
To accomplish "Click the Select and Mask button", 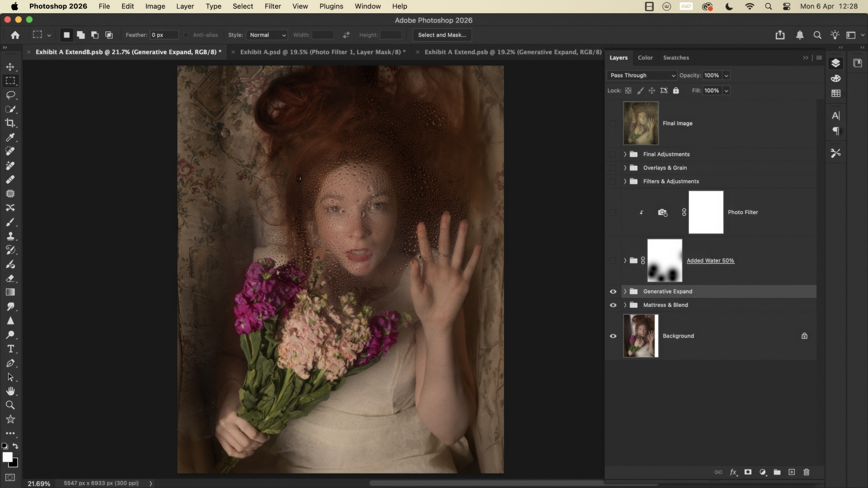I will 442,35.
